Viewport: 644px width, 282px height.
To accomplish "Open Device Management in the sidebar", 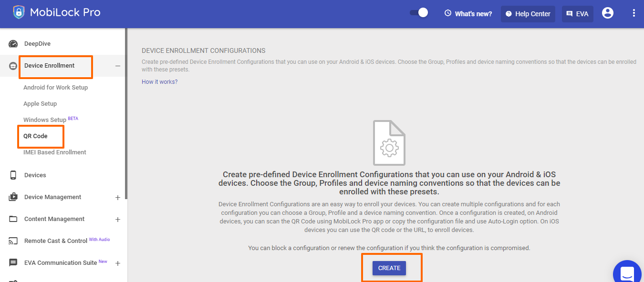I will pos(53,197).
